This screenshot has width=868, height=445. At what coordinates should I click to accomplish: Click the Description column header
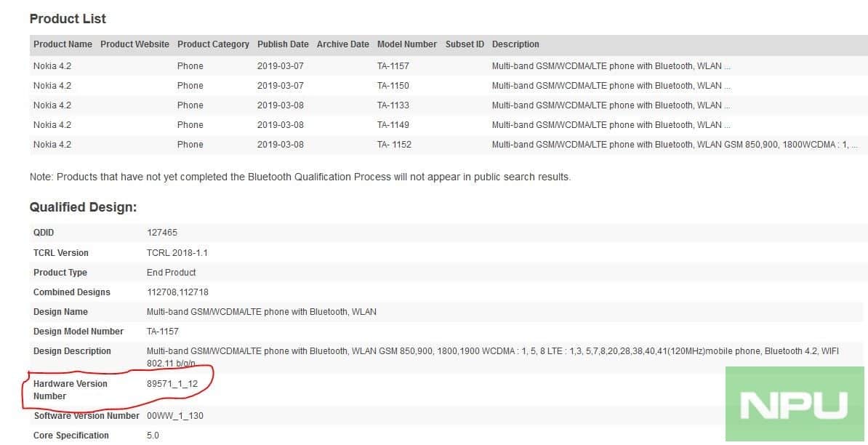point(515,44)
